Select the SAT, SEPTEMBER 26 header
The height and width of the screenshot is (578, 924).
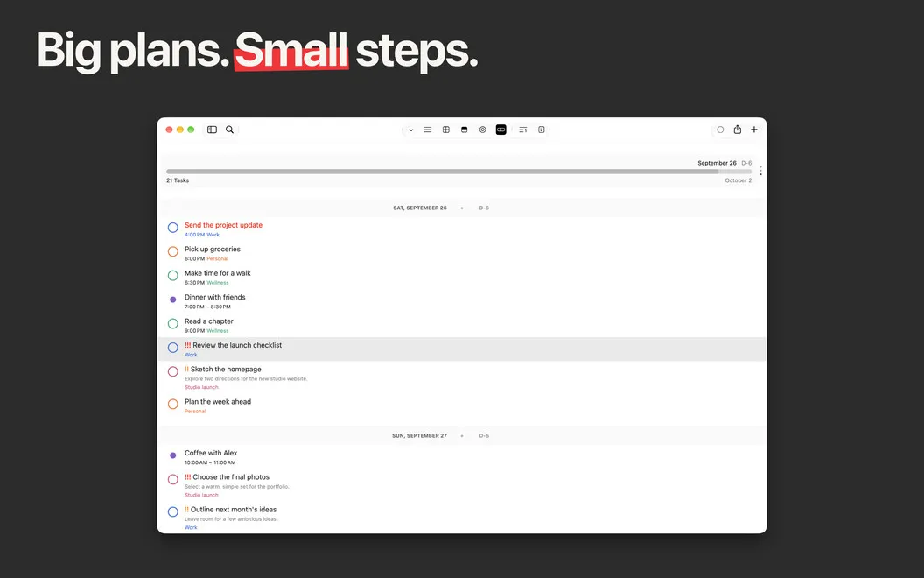point(420,208)
